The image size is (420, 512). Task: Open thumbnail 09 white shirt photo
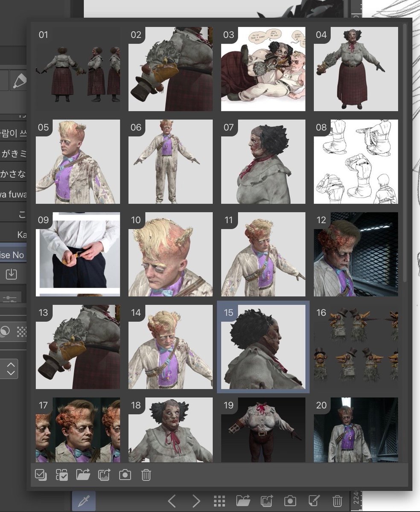(x=78, y=254)
